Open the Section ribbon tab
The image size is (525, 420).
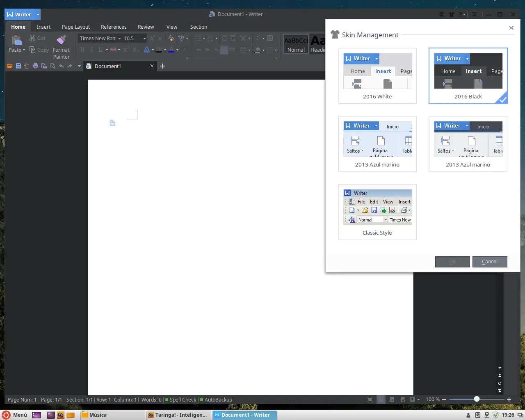199,27
